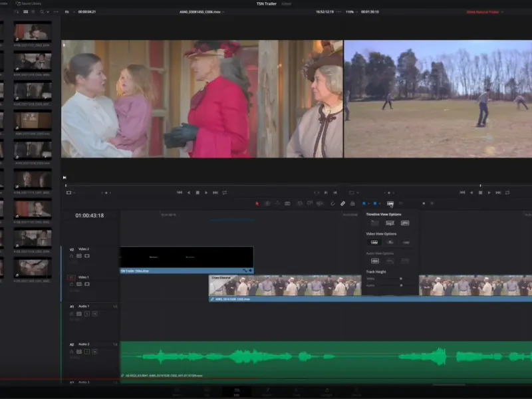Open the source viewer mode dropdown
Viewport: 532px width, 399px height.
pyautogui.click(x=70, y=193)
